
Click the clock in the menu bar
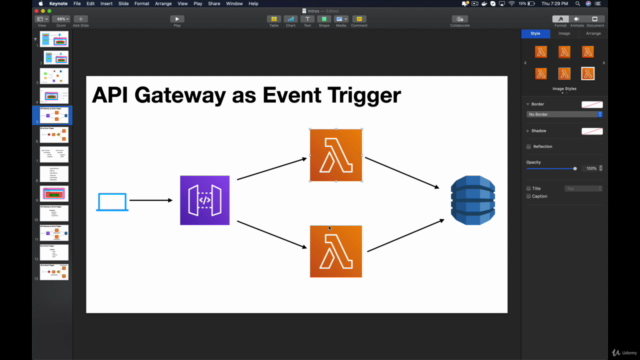tap(554, 4)
